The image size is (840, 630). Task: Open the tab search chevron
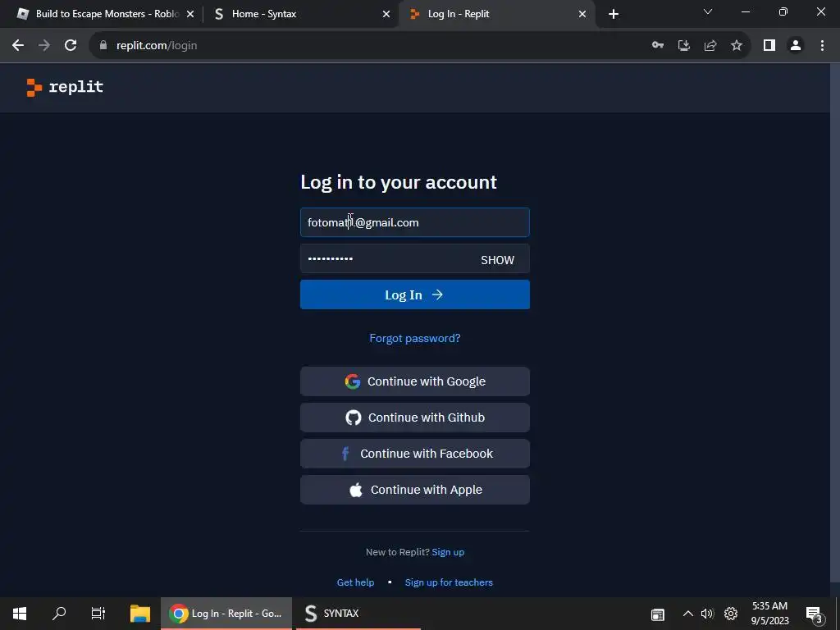tap(708, 11)
